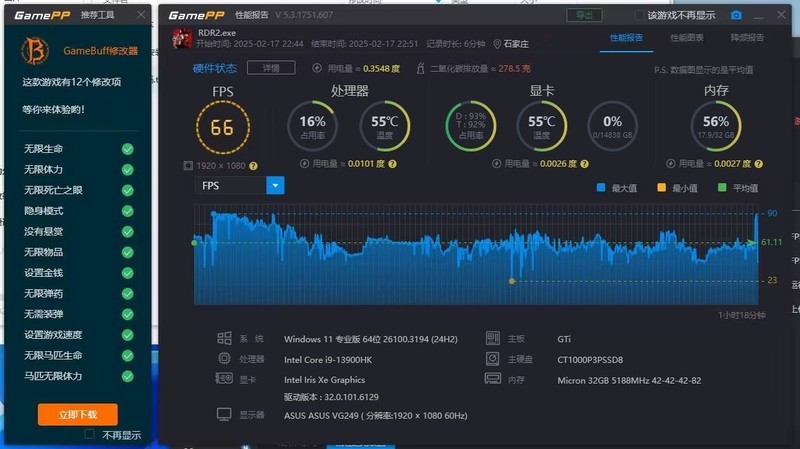Click the CO2 emission icon
The image size is (800, 449).
point(420,68)
